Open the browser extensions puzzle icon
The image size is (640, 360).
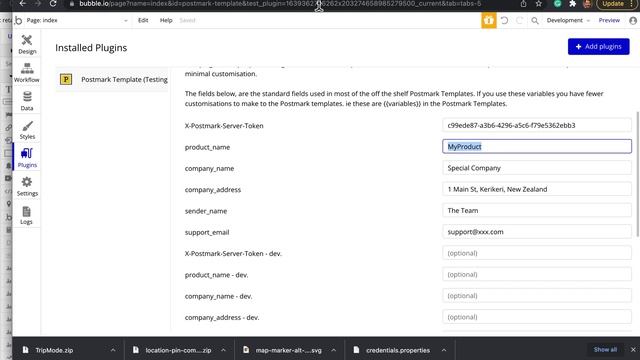point(572,4)
